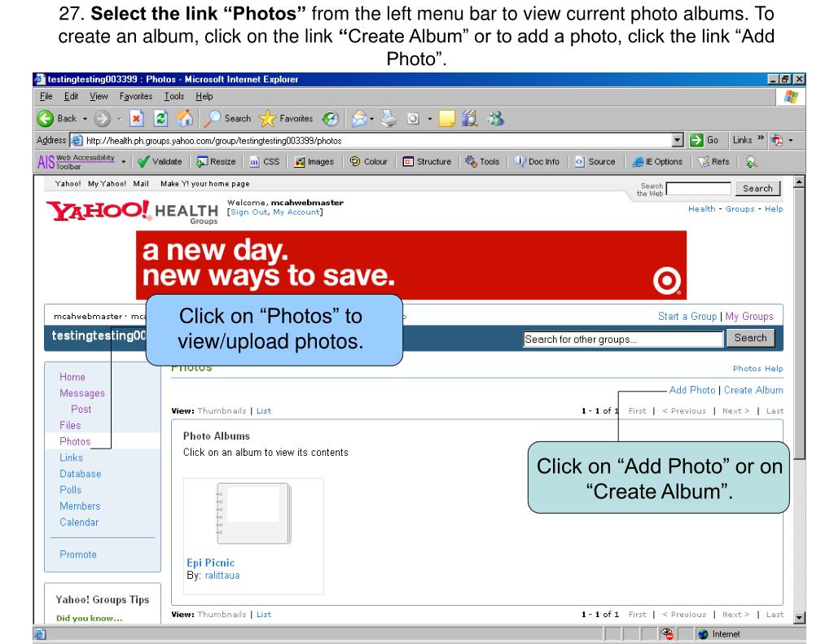
Task: Open Database in the left menu
Action: [81, 474]
